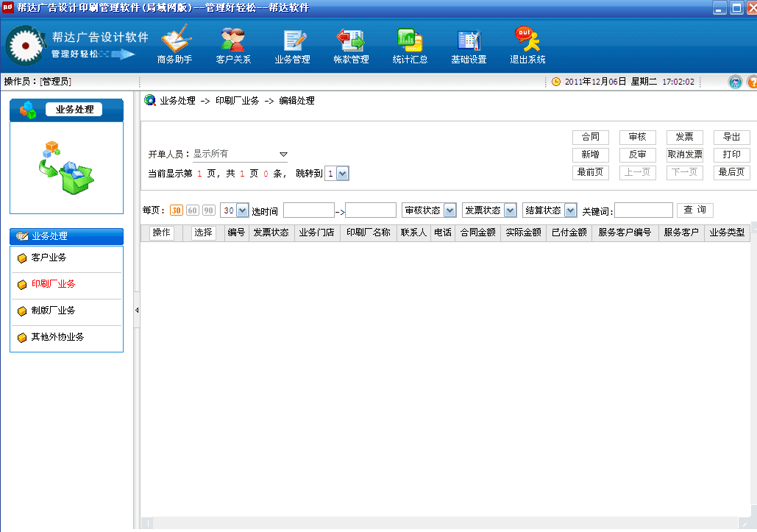This screenshot has width=757, height=532.
Task: Open the 跳转到 page number dropdown
Action: pyautogui.click(x=342, y=174)
